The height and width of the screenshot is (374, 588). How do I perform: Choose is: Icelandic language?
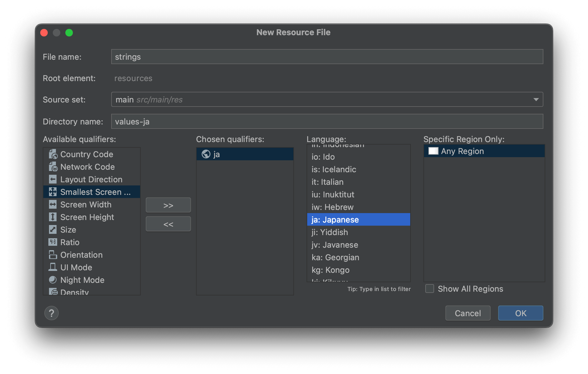(x=359, y=169)
